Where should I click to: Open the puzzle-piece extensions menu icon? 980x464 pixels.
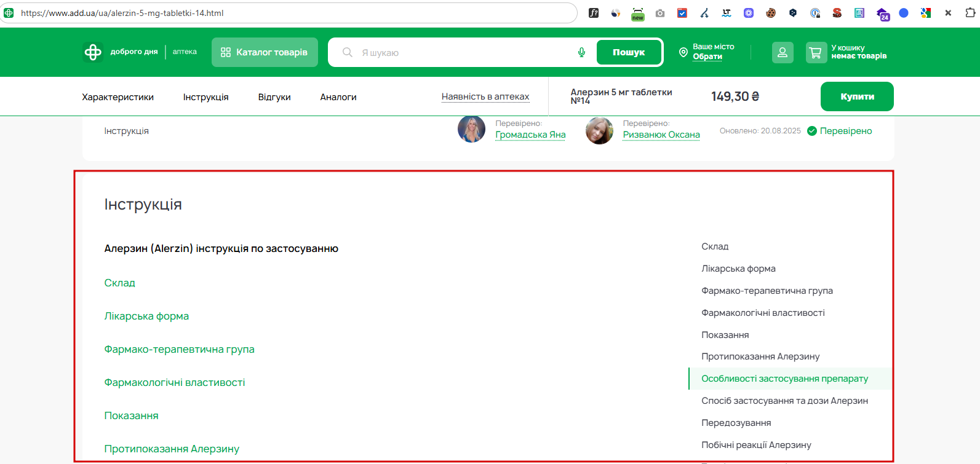(970, 13)
